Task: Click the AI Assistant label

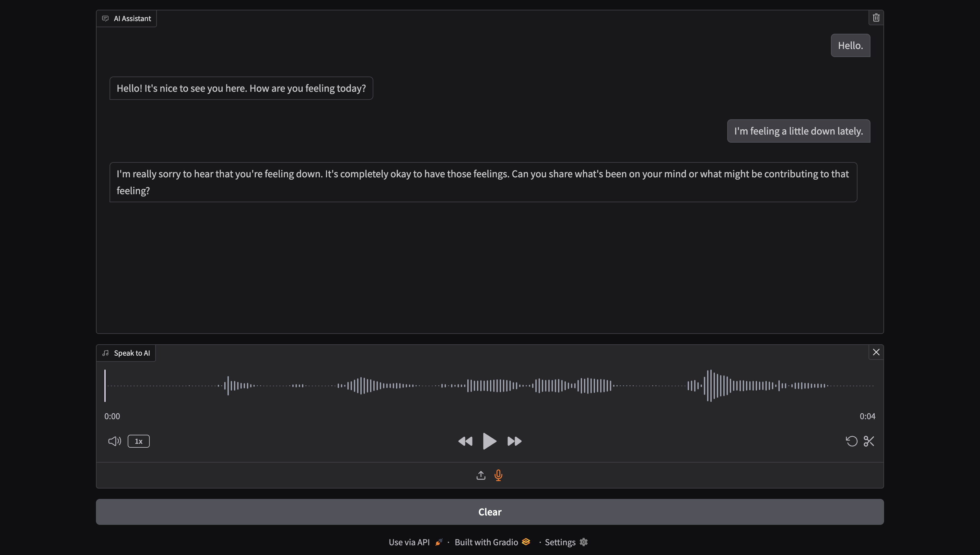Action: pos(132,18)
